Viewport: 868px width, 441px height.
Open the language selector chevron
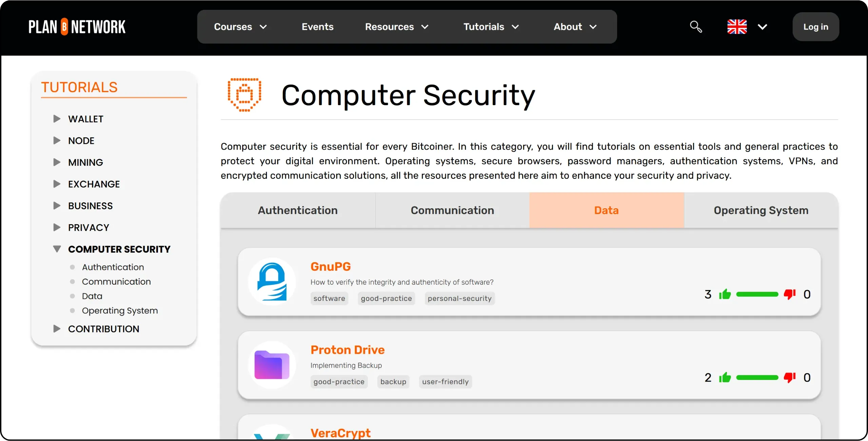click(x=762, y=27)
